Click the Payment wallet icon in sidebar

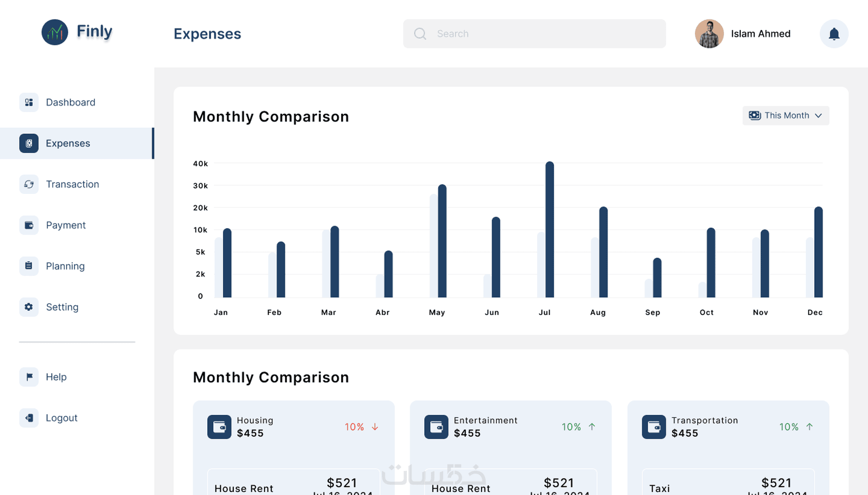(29, 225)
